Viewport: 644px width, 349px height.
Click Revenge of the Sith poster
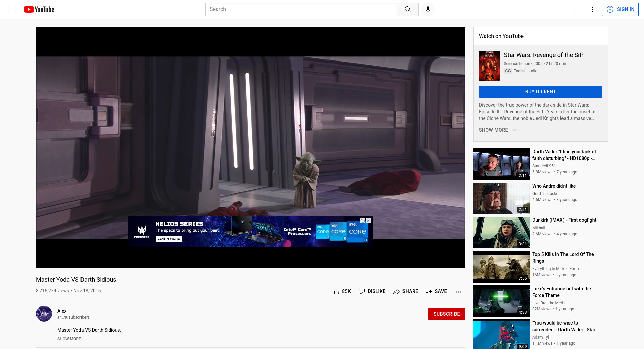[x=489, y=66]
